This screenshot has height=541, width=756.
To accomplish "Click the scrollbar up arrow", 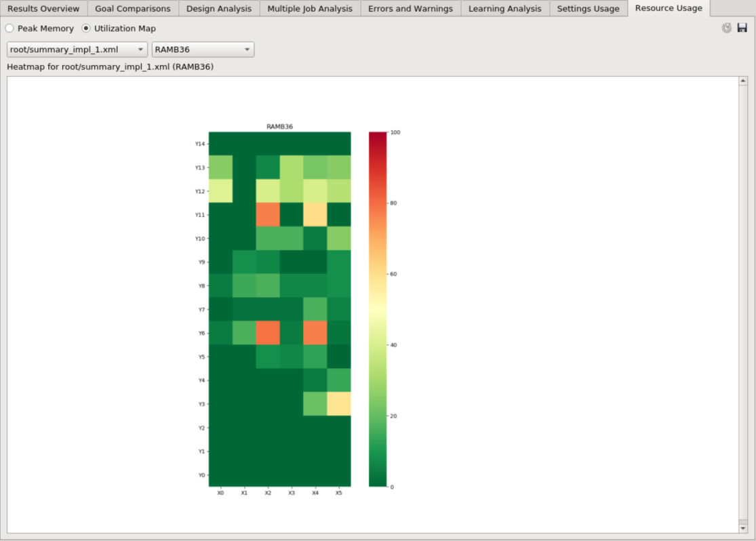I will pyautogui.click(x=743, y=81).
